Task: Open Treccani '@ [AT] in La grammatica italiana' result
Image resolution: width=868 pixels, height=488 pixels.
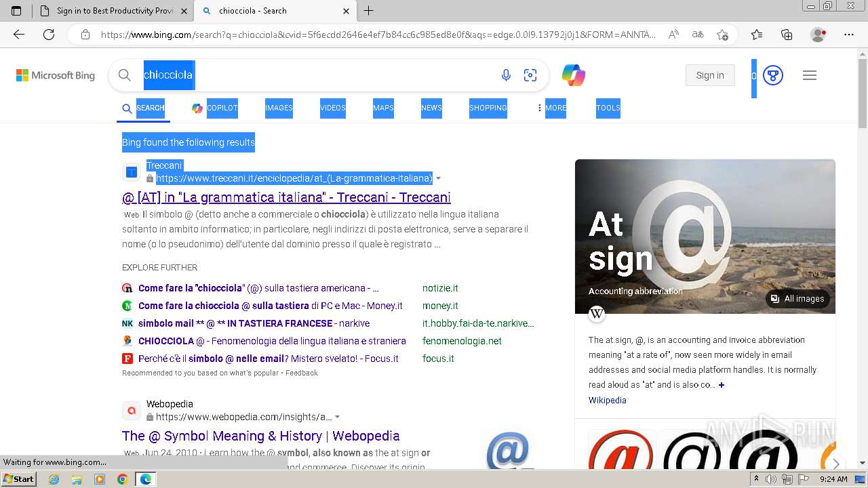Action: coord(286,197)
